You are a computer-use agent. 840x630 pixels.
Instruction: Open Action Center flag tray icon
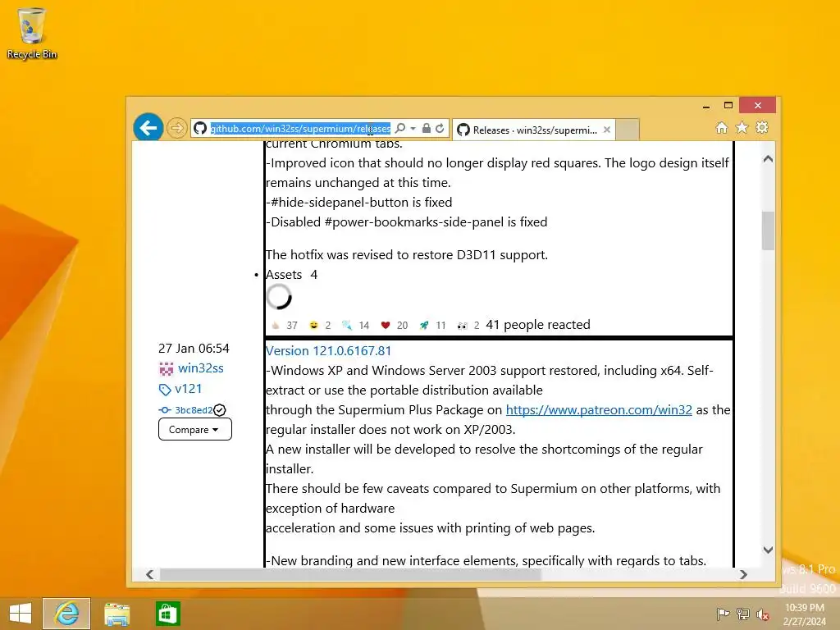pos(723,614)
